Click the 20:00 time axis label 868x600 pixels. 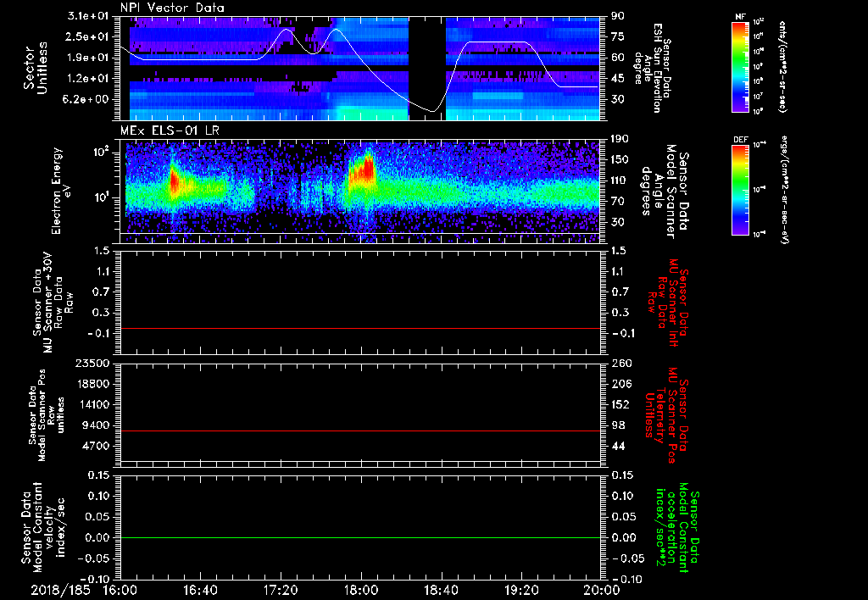click(602, 590)
